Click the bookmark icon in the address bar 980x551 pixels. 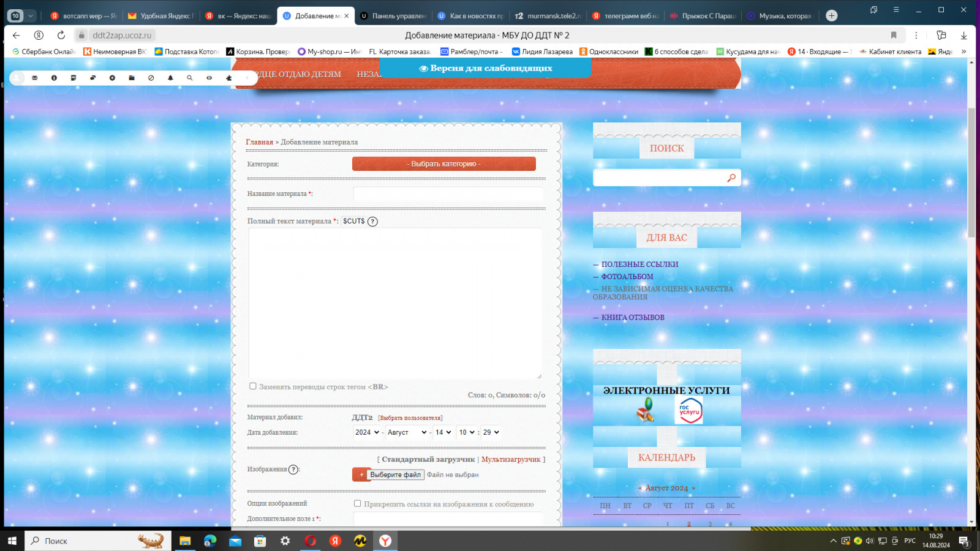(894, 36)
